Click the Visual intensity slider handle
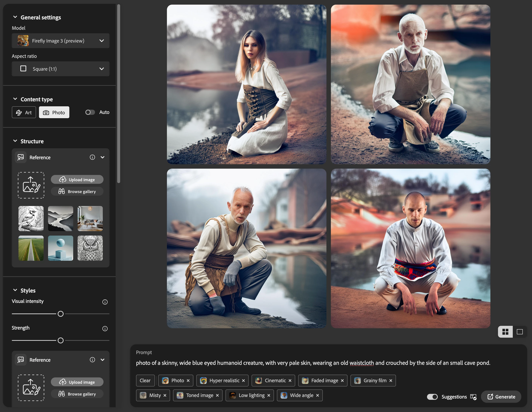The width and height of the screenshot is (532, 412). point(61,314)
